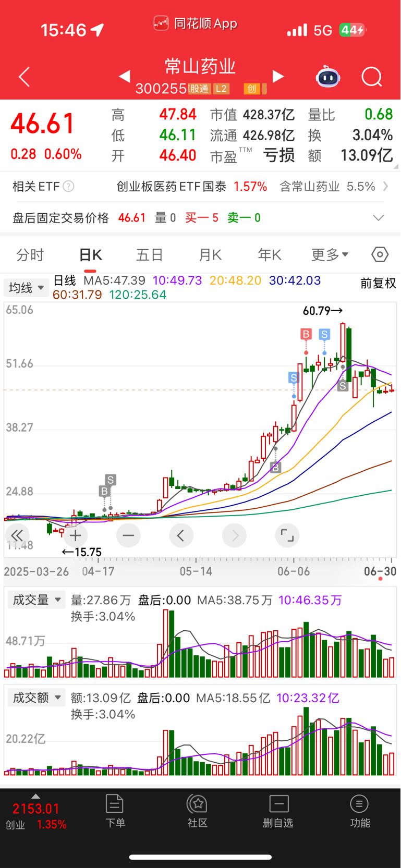
Task: Open the 成交量 indicator dropdown
Action: tap(36, 600)
